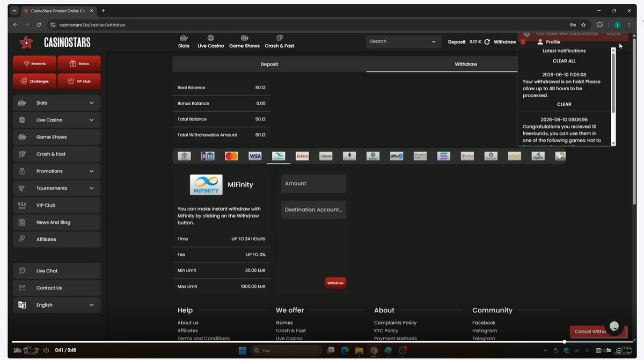This screenshot has height=360, width=644.
Task: Open News And Blog in the sidebar
Action: click(56, 222)
